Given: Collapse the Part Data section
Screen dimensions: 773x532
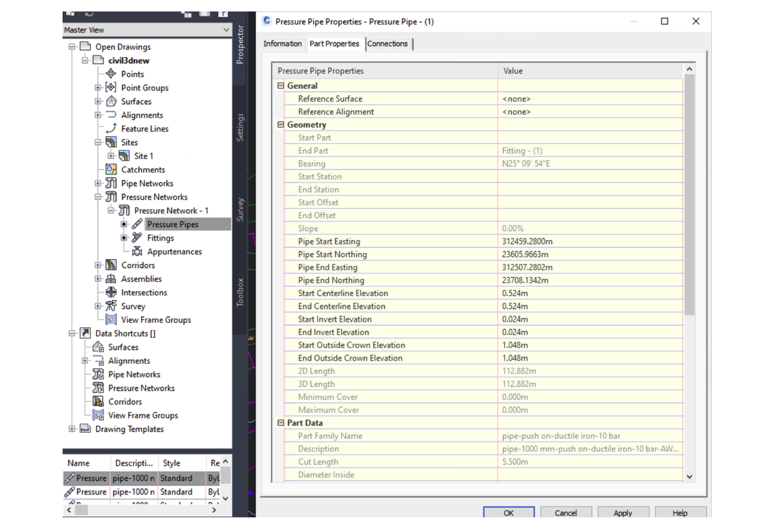Looking at the screenshot, I should [x=280, y=423].
